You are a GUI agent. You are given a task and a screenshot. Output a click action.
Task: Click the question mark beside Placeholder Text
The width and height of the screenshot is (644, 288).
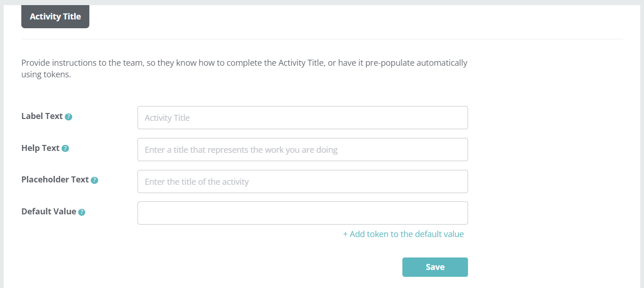(x=95, y=180)
